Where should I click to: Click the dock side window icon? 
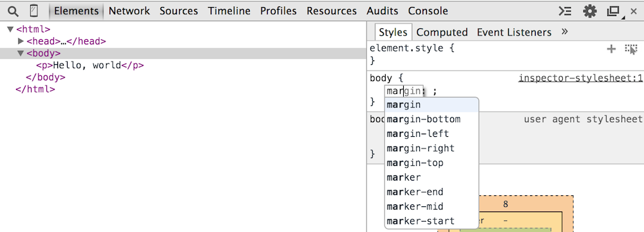(x=614, y=12)
